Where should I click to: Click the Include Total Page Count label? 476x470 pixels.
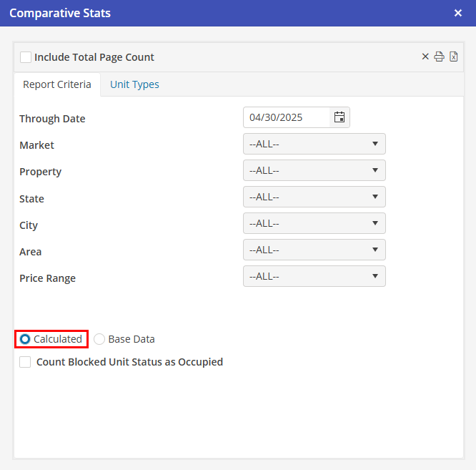[x=94, y=57]
